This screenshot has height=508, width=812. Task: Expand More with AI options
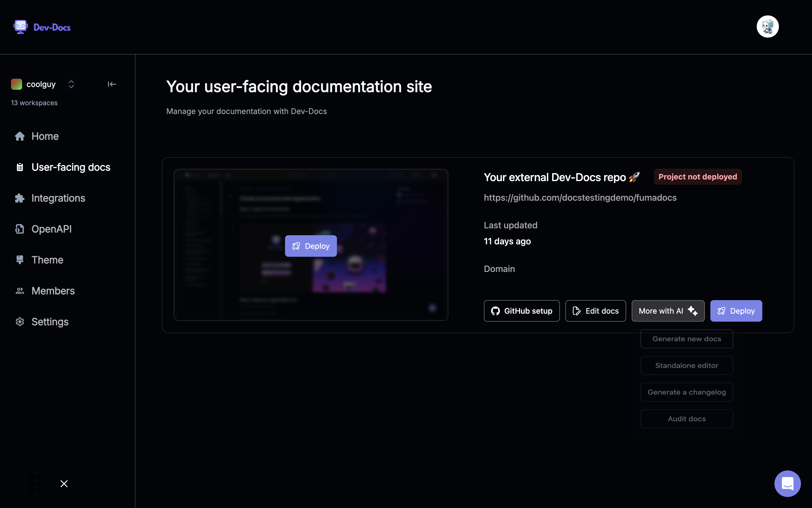(668, 311)
